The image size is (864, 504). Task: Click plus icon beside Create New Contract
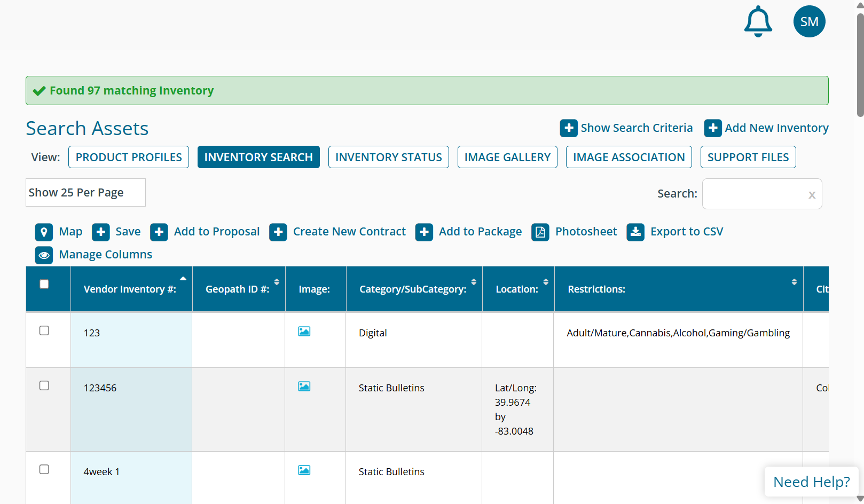278,232
